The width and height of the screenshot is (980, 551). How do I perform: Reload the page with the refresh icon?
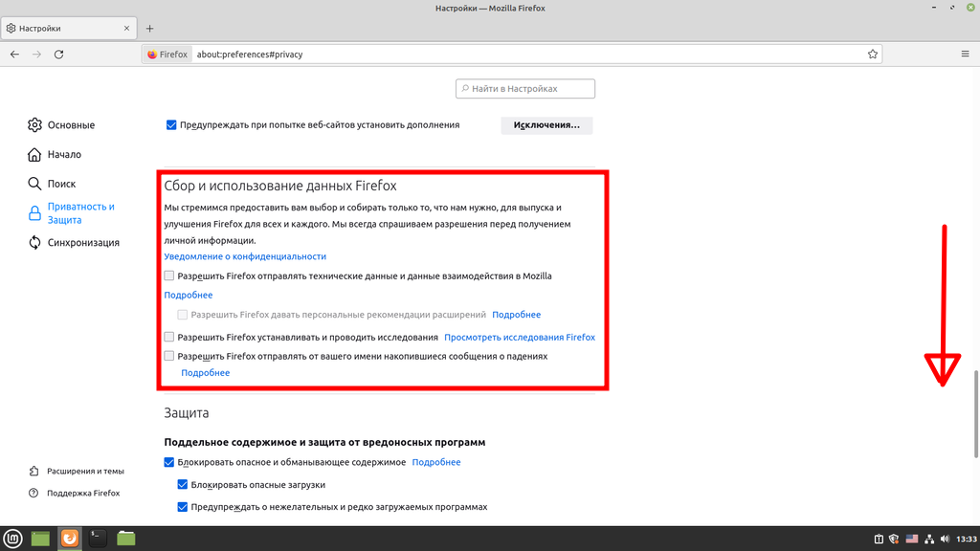tap(59, 55)
